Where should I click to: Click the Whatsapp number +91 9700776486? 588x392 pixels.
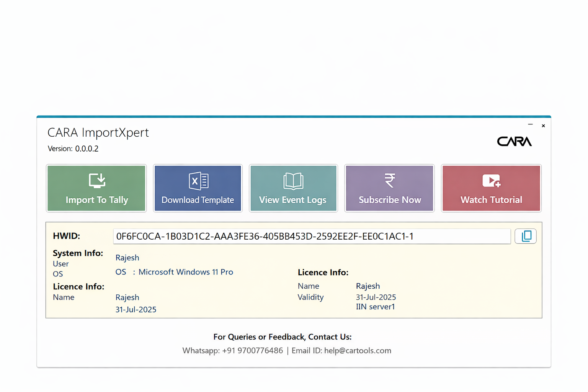pyautogui.click(x=252, y=351)
